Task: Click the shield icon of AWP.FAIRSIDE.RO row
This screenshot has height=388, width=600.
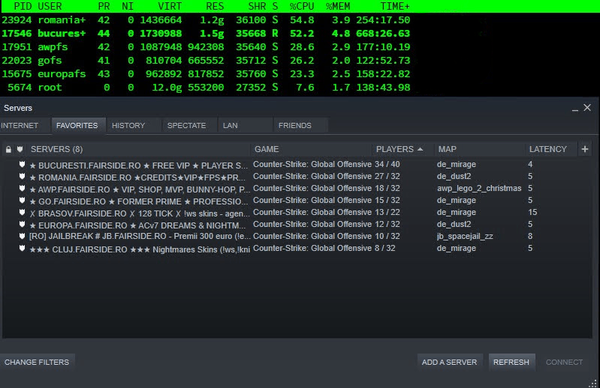Action: [22, 188]
